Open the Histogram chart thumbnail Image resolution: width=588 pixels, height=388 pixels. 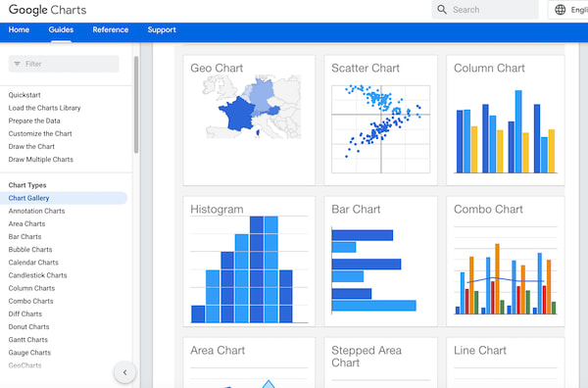click(249, 269)
